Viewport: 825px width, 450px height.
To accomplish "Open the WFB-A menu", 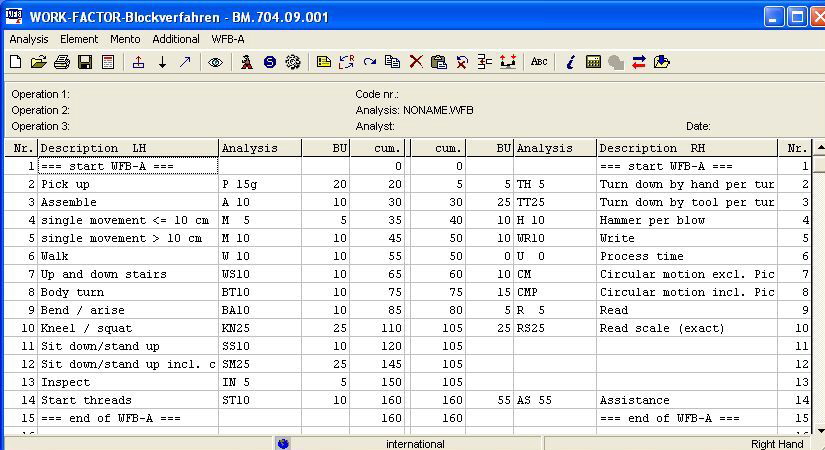I will (228, 39).
